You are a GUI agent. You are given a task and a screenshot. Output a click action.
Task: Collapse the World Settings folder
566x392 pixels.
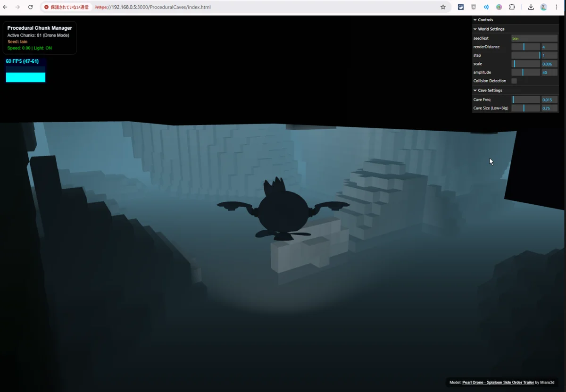coord(491,29)
